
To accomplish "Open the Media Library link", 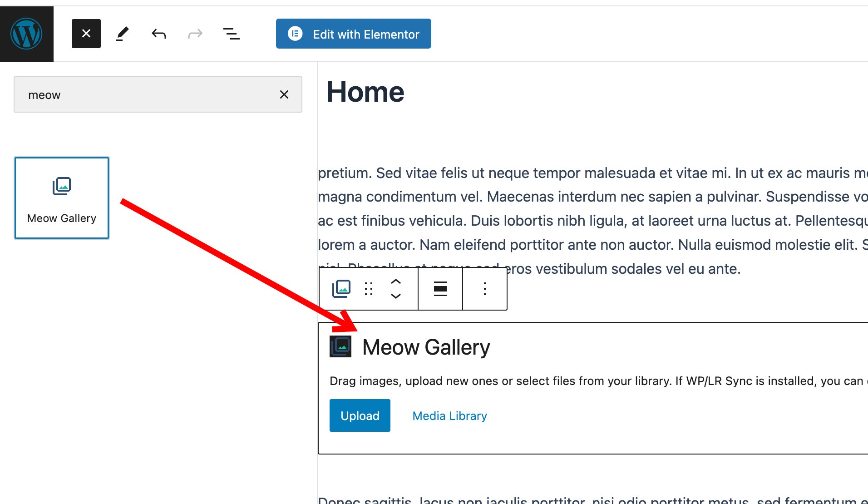I will (449, 415).
